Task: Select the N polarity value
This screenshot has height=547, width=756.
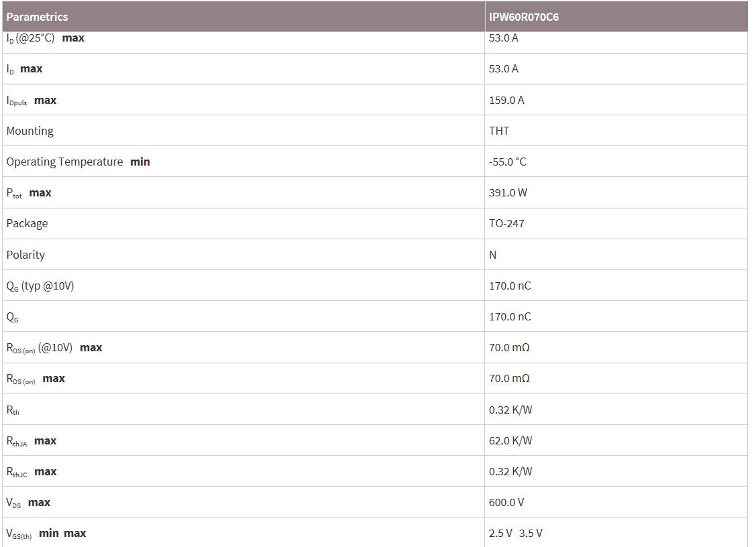Action: pyautogui.click(x=493, y=255)
